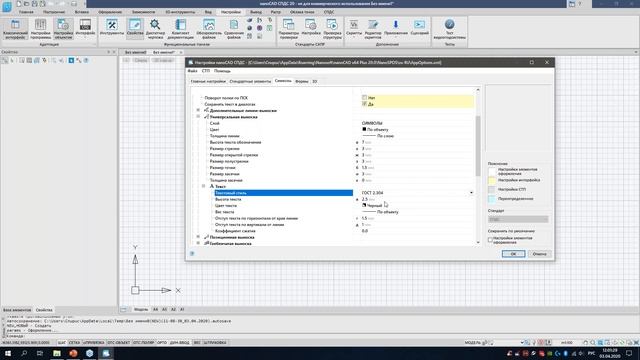Expand the Дополнительные линии выноски node

[x=198, y=110]
